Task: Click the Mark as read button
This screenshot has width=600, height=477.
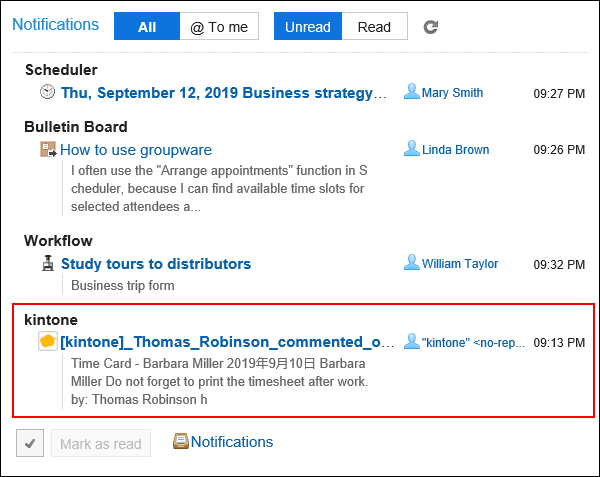Action: tap(101, 443)
